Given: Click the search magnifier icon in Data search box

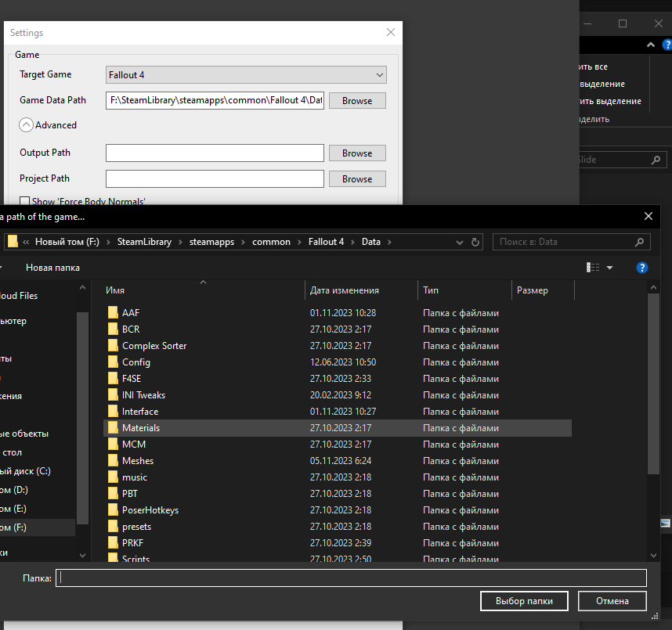Looking at the screenshot, I should (639, 242).
